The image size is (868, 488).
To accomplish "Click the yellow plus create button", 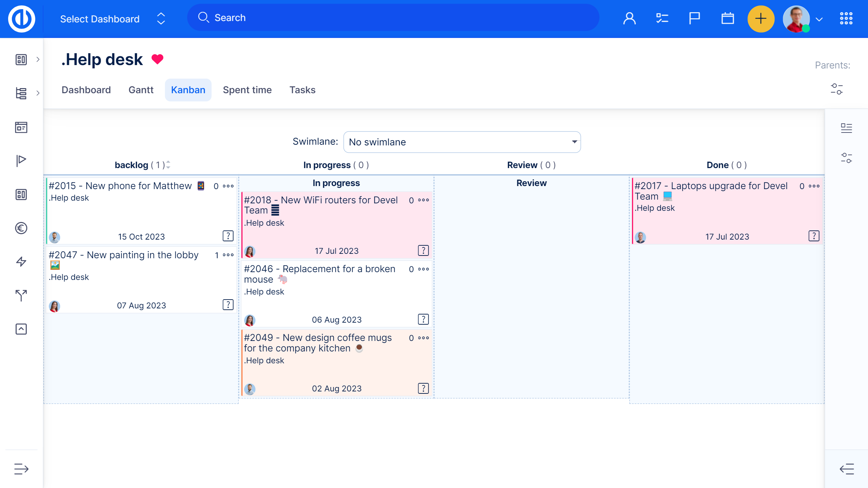I will pos(761,19).
